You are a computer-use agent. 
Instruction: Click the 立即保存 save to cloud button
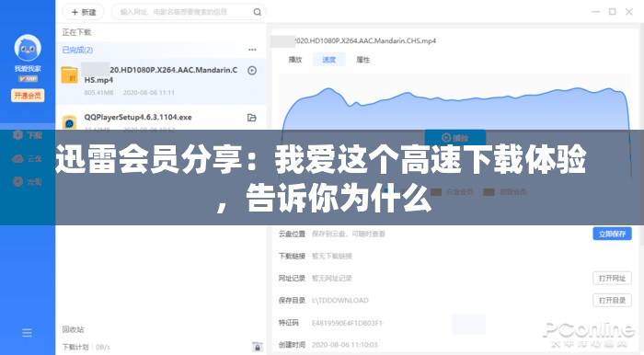tap(612, 234)
